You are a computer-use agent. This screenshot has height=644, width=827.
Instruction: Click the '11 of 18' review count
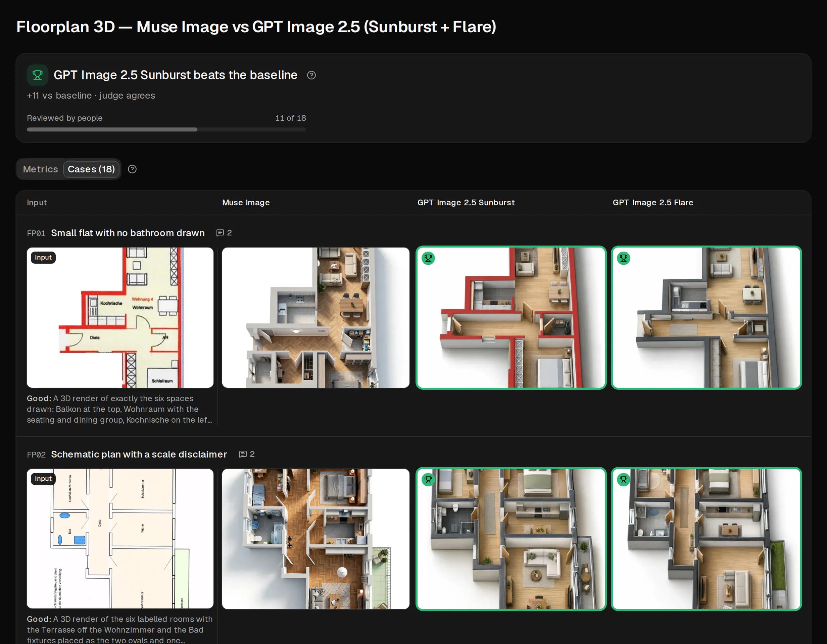[291, 118]
